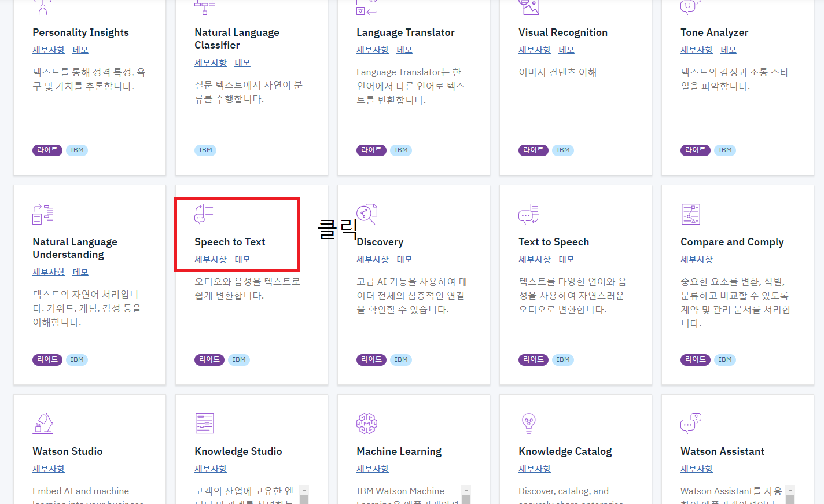Open 데모 for Natural Language Classifier
Viewport: 824px width, 504px height.
point(242,63)
